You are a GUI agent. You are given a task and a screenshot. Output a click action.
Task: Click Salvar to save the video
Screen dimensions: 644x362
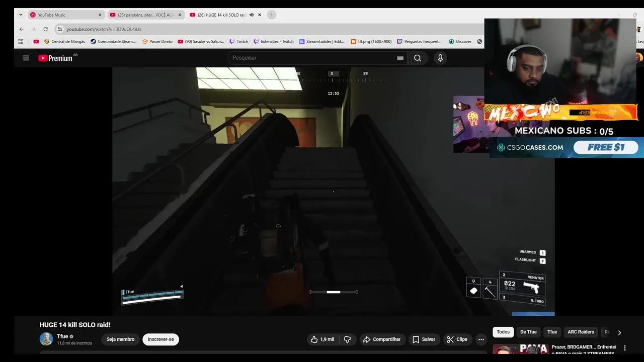point(424,339)
